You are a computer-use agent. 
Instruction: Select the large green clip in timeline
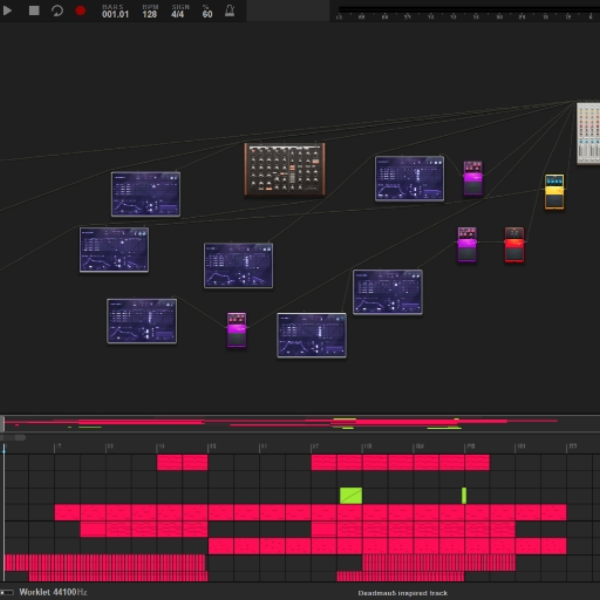(x=351, y=496)
